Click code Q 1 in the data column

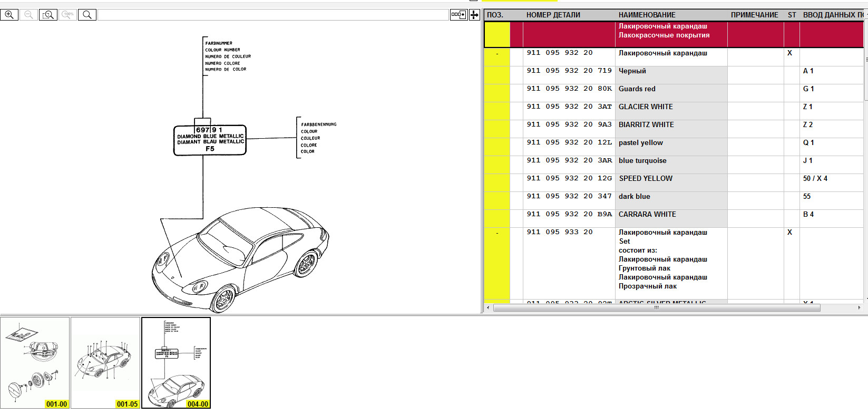point(808,142)
